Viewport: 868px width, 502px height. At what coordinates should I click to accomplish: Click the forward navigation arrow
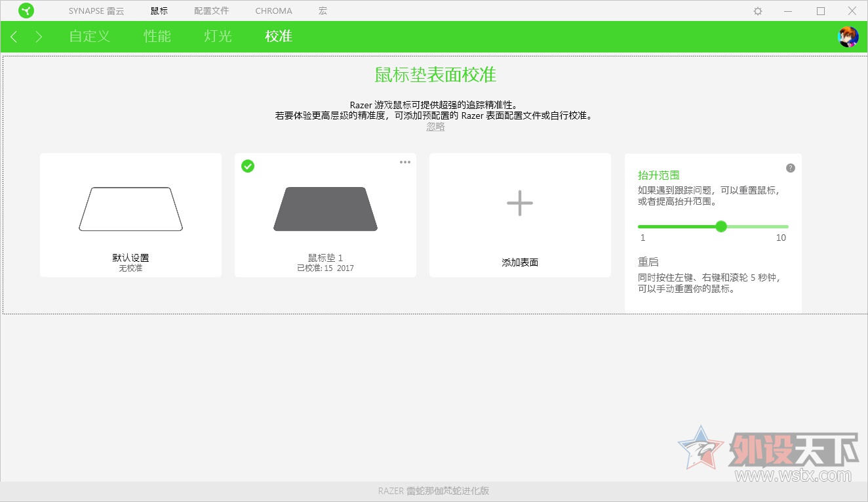click(38, 37)
